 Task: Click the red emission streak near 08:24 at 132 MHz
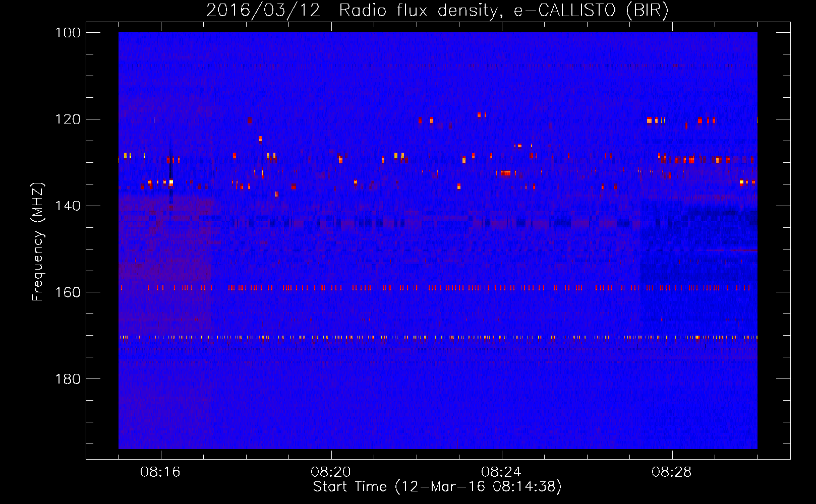tap(505, 173)
